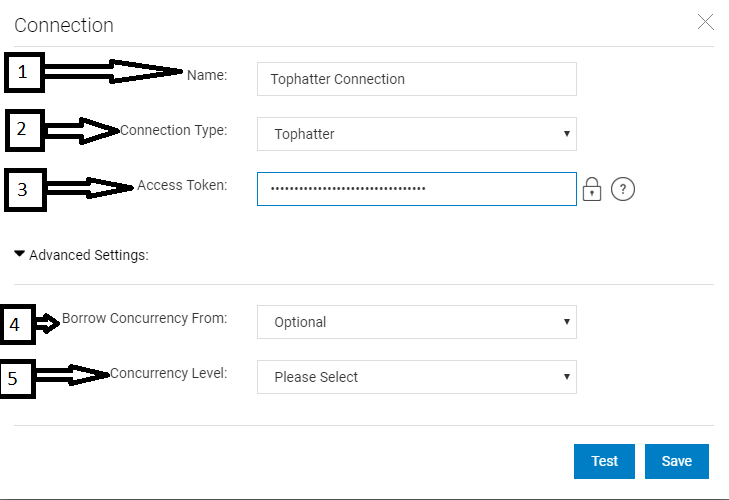Open the Borrow Concurrency From dropdown
Screen dimensions: 729x500
(x=417, y=322)
